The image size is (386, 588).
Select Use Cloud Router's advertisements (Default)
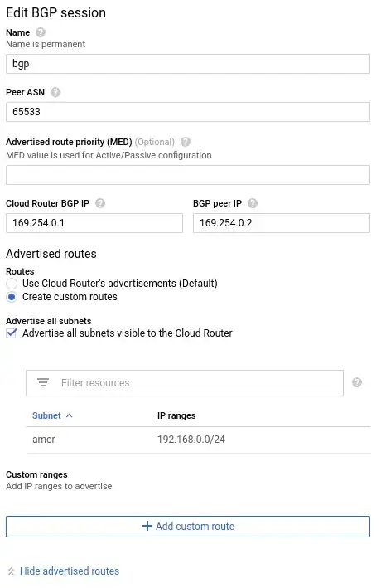[12, 284]
